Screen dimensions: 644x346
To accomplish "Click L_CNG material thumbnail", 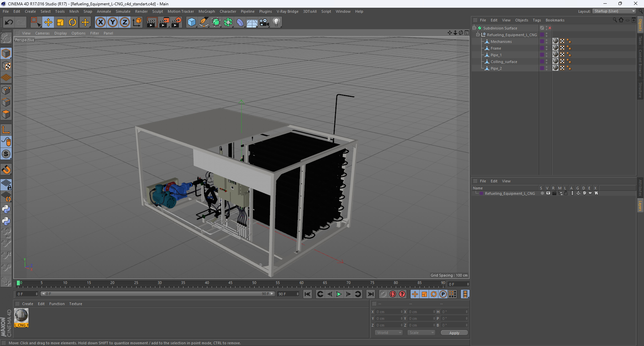I will 21,315.
